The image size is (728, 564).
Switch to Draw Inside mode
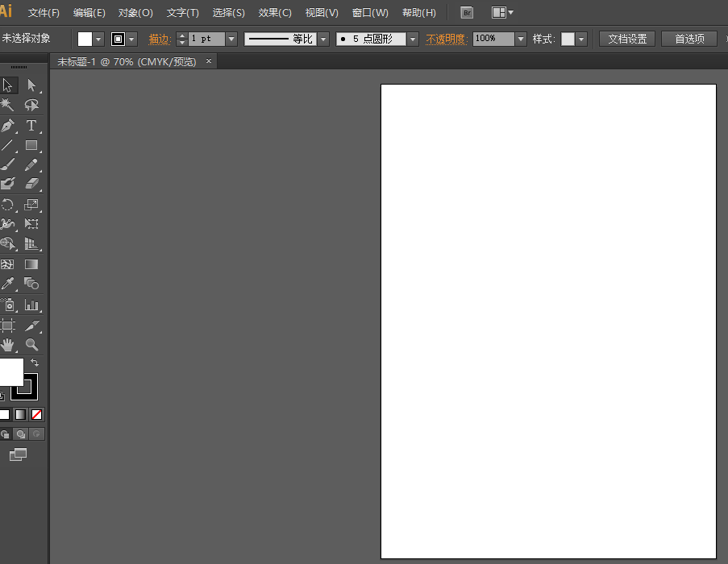36,434
